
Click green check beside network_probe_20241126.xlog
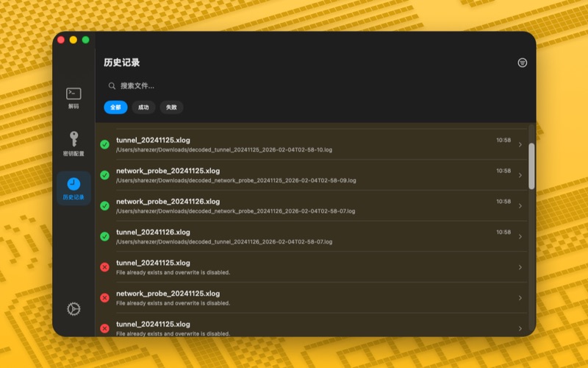point(104,206)
